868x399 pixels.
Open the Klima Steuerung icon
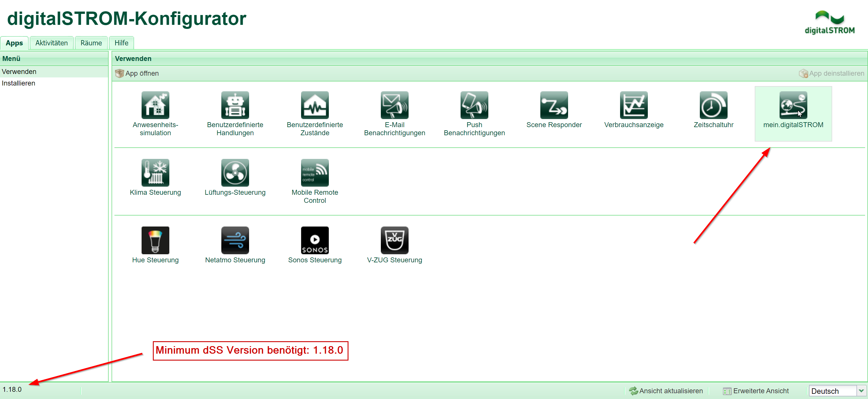coord(155,172)
